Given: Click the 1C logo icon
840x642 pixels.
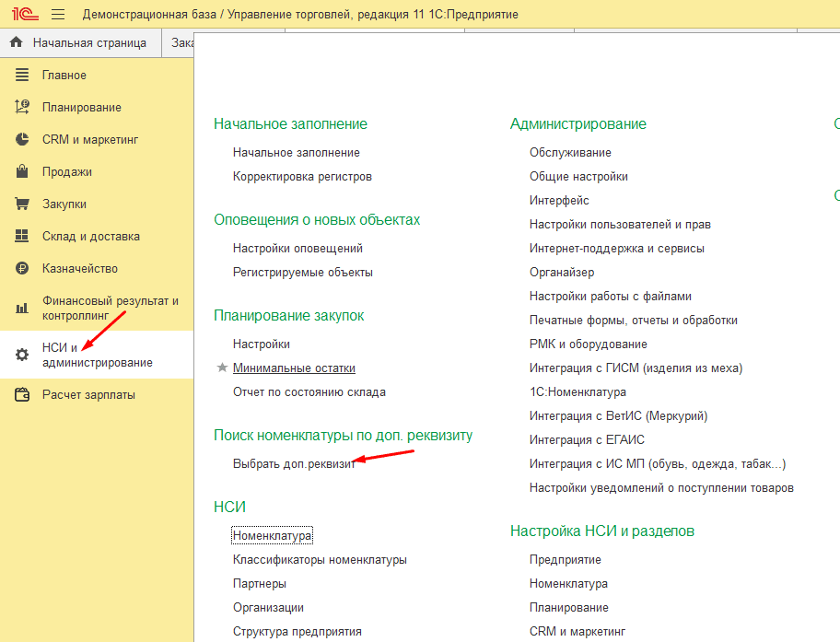Looking at the screenshot, I should point(25,15).
